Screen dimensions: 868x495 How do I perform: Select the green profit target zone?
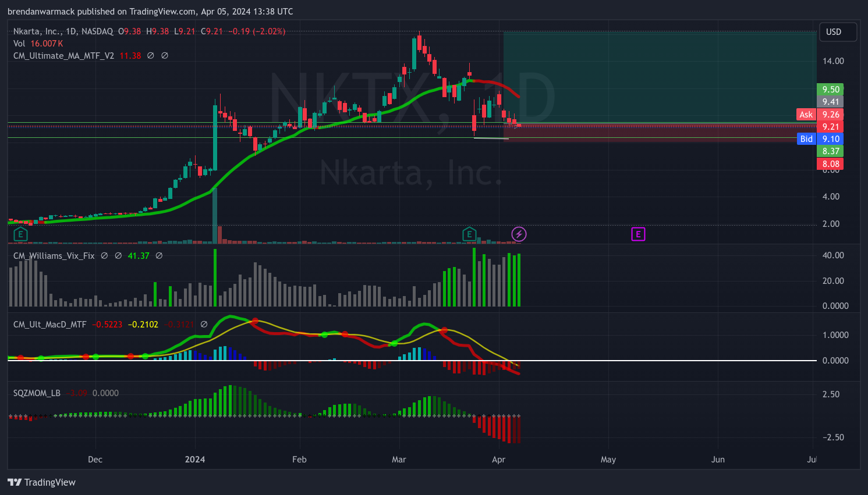[x=660, y=78]
